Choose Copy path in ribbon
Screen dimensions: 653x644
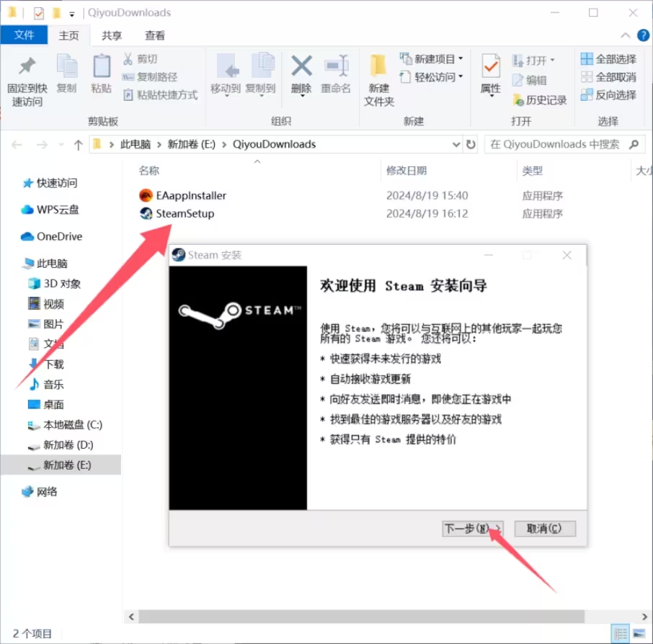[150, 77]
